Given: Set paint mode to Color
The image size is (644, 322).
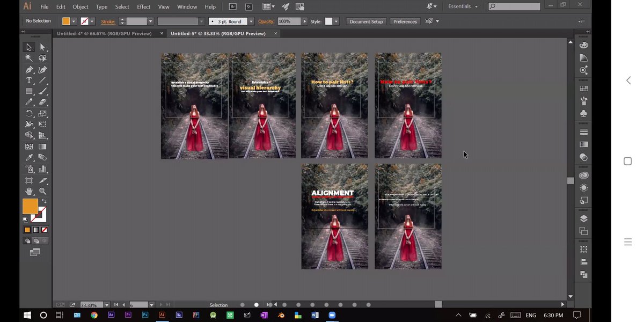Looking at the screenshot, I should tap(27, 230).
